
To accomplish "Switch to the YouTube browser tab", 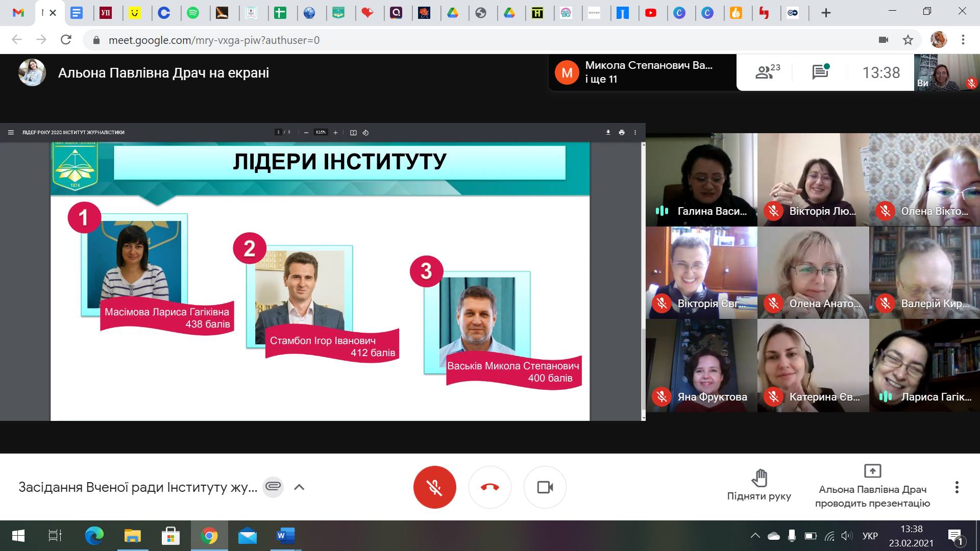I will click(650, 13).
